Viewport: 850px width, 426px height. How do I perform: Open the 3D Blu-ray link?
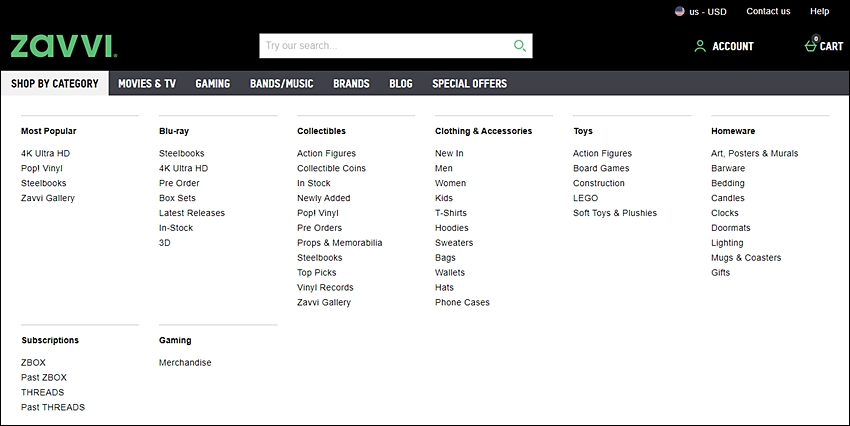tap(164, 243)
